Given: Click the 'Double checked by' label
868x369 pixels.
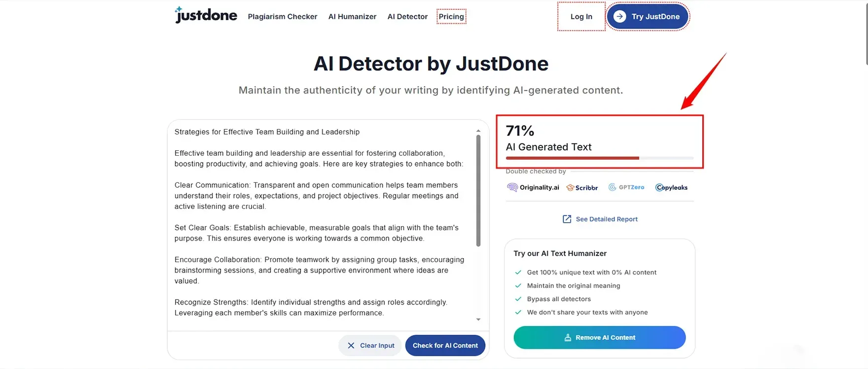Looking at the screenshot, I should point(536,171).
